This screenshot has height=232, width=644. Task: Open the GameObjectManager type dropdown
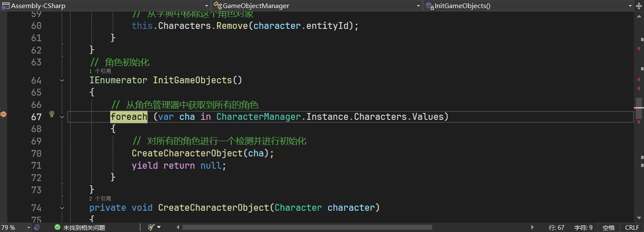click(x=419, y=6)
